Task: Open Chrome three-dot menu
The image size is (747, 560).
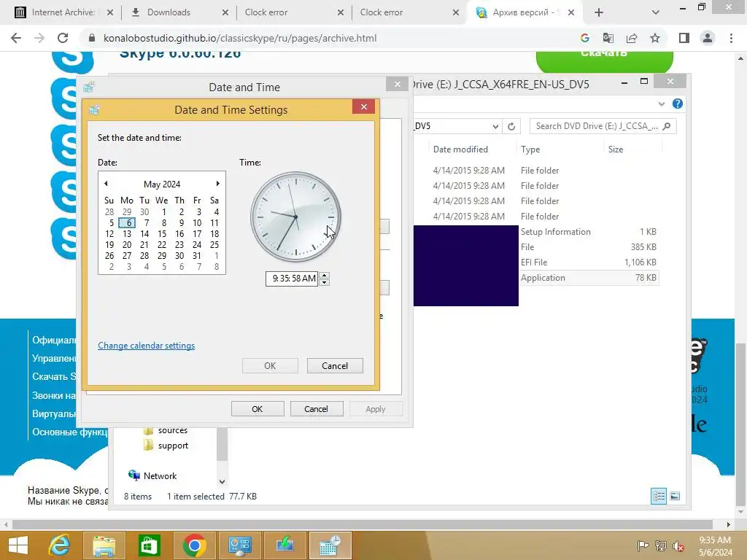Action: point(731,38)
